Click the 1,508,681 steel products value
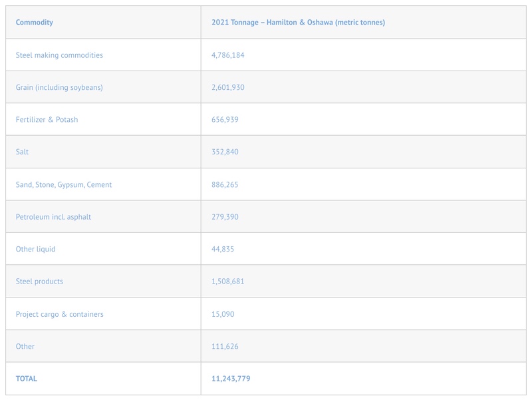The height and width of the screenshot is (404, 532). coord(227,282)
